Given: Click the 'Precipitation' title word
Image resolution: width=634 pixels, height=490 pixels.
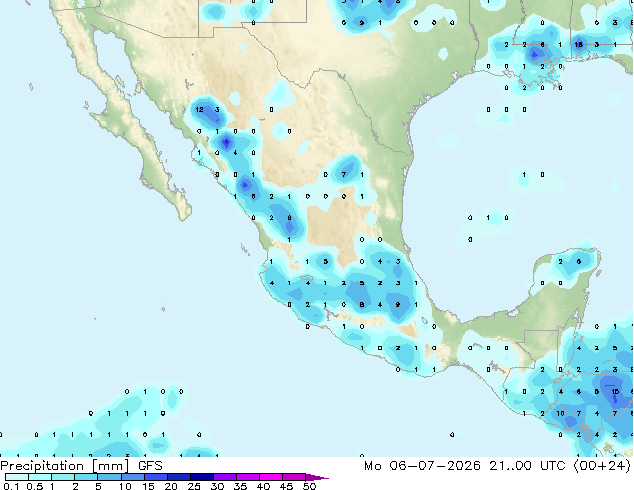Looking at the screenshot, I should click(x=42, y=466).
